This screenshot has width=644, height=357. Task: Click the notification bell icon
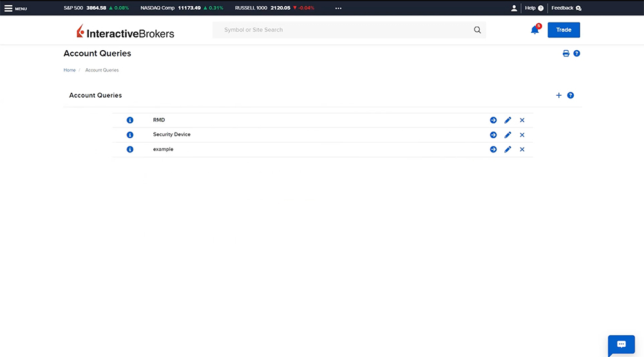pos(535,30)
